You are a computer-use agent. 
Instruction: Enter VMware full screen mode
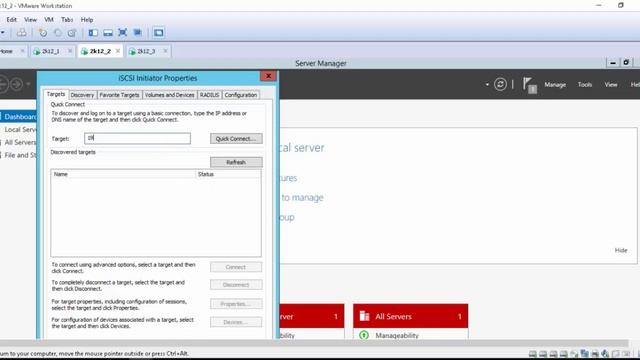click(122, 33)
